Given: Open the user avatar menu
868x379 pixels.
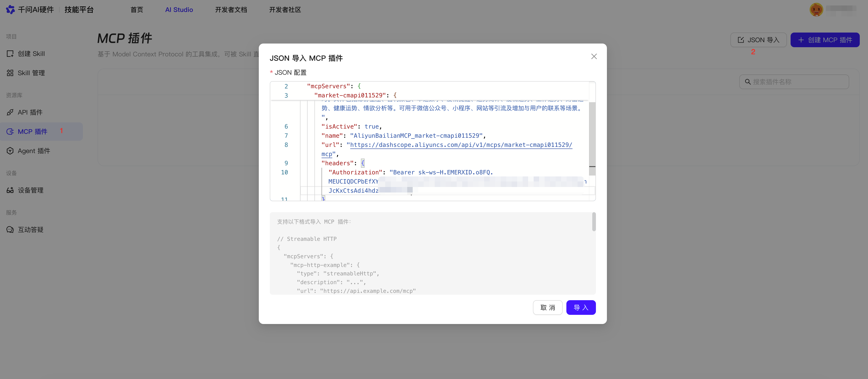Looking at the screenshot, I should [x=816, y=9].
